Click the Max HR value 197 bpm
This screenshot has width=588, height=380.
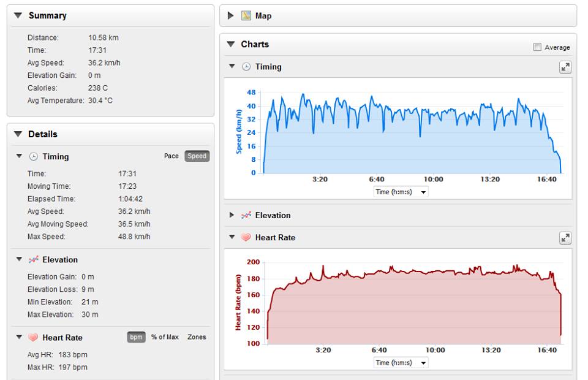(x=73, y=367)
